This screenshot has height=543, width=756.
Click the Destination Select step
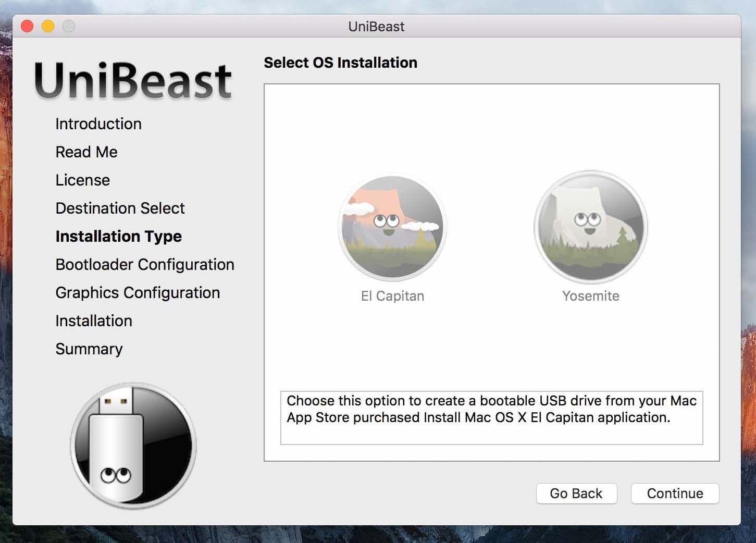tap(120, 208)
